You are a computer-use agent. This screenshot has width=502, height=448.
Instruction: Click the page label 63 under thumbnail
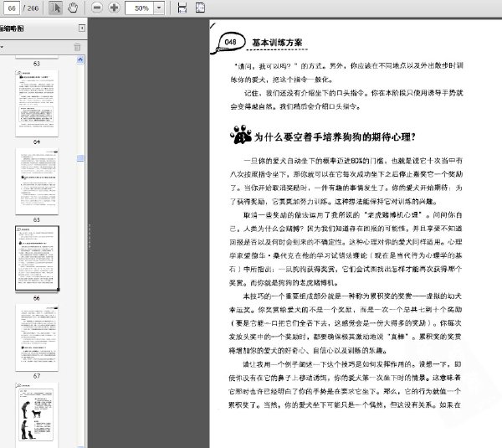(x=37, y=64)
